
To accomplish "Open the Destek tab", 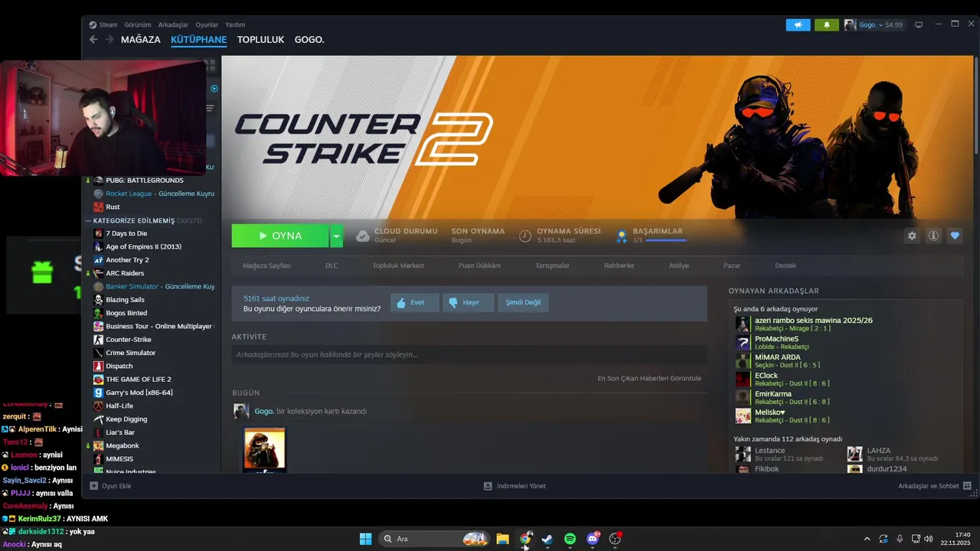I will [x=786, y=266].
